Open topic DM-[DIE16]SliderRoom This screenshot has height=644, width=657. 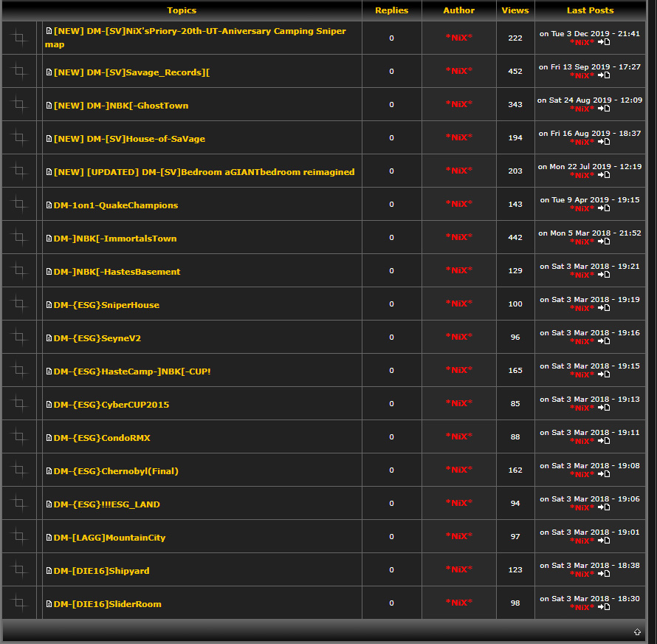click(x=107, y=604)
